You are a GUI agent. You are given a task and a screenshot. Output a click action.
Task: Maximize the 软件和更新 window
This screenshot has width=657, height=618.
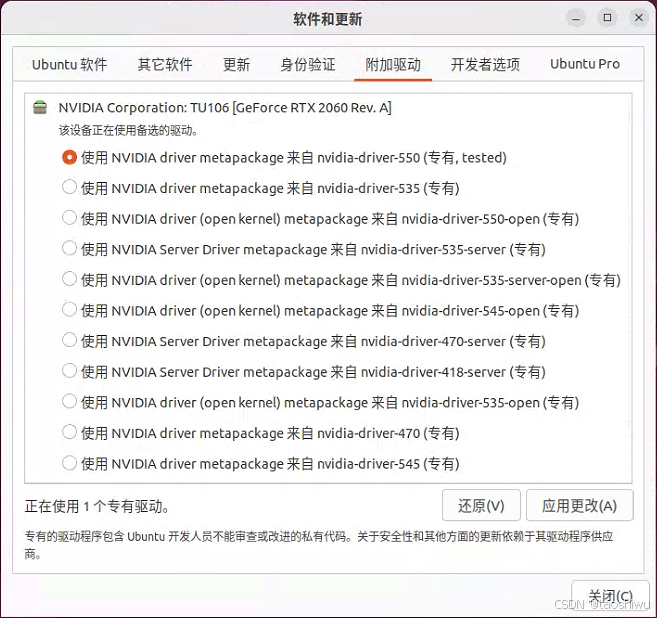607,18
